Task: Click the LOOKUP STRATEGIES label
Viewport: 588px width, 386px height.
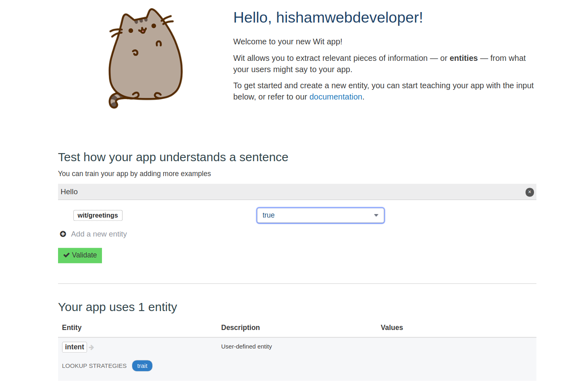Action: 94,366
